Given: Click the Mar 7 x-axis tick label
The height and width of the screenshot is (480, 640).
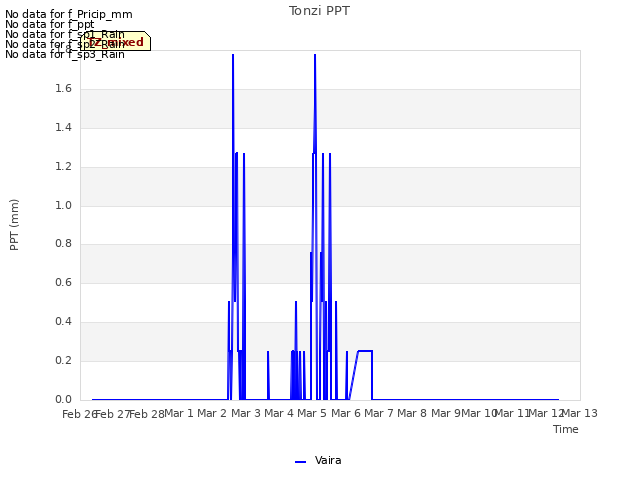Looking at the screenshot, I should (x=379, y=413).
